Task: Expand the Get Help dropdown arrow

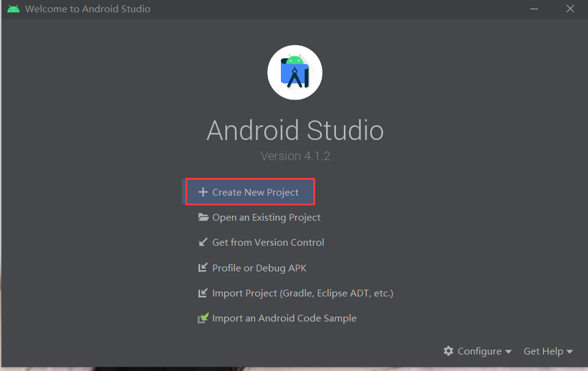Action: pyautogui.click(x=570, y=351)
